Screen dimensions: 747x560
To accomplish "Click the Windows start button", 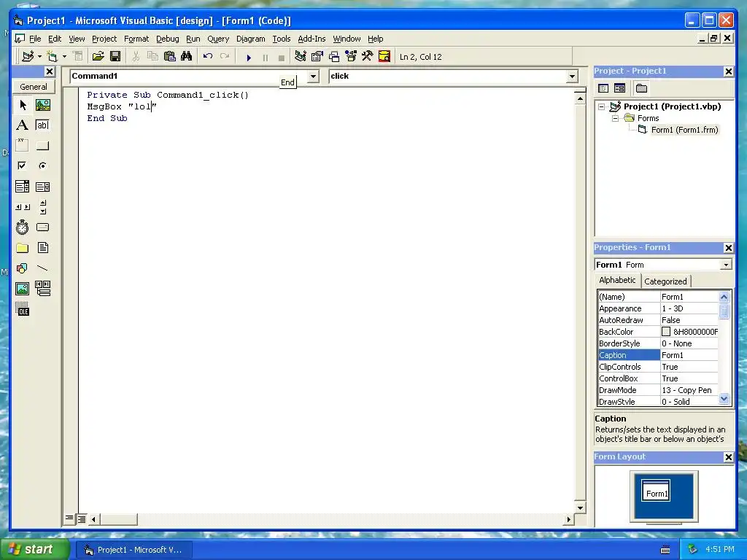I will (35, 550).
